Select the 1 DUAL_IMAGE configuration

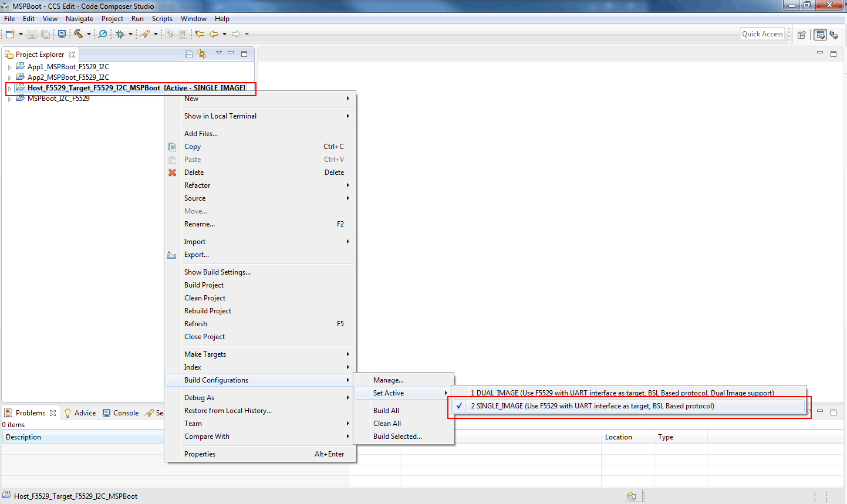(629, 393)
